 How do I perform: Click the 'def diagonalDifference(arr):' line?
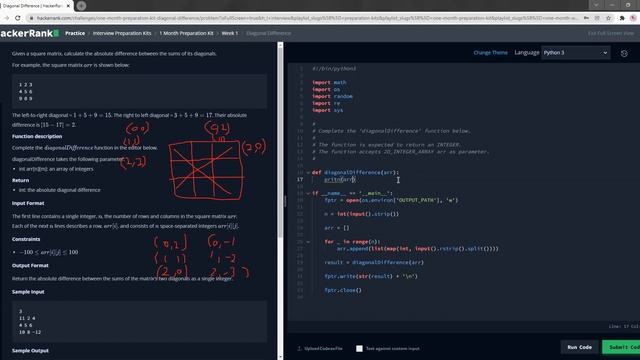356,173
